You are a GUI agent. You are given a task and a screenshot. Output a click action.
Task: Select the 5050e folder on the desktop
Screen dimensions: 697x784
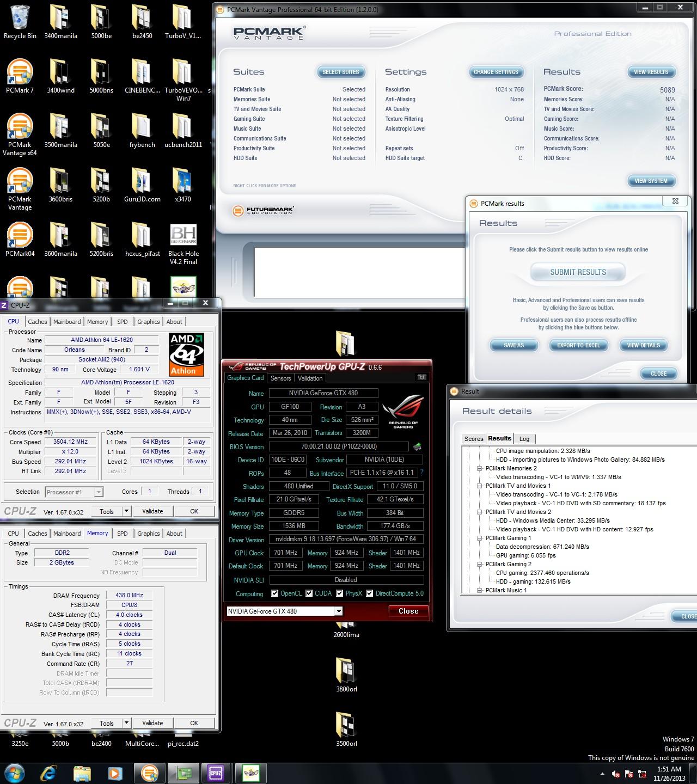pyautogui.click(x=101, y=131)
